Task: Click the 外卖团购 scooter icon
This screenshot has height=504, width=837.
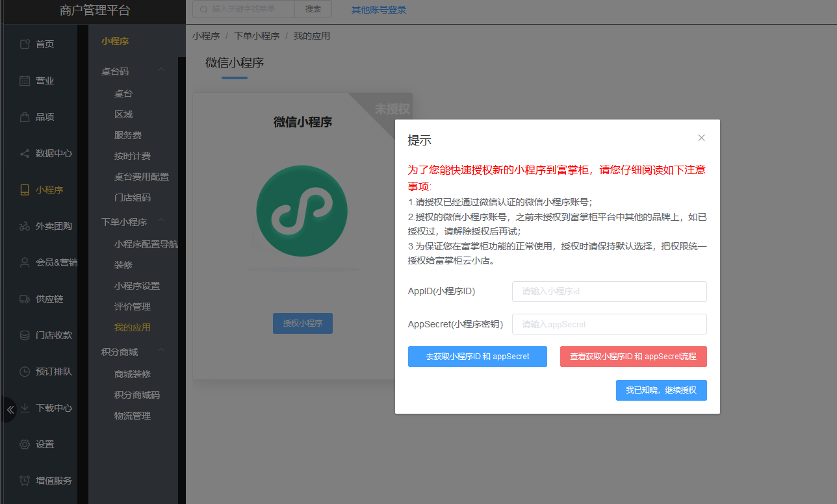Action: point(25,226)
